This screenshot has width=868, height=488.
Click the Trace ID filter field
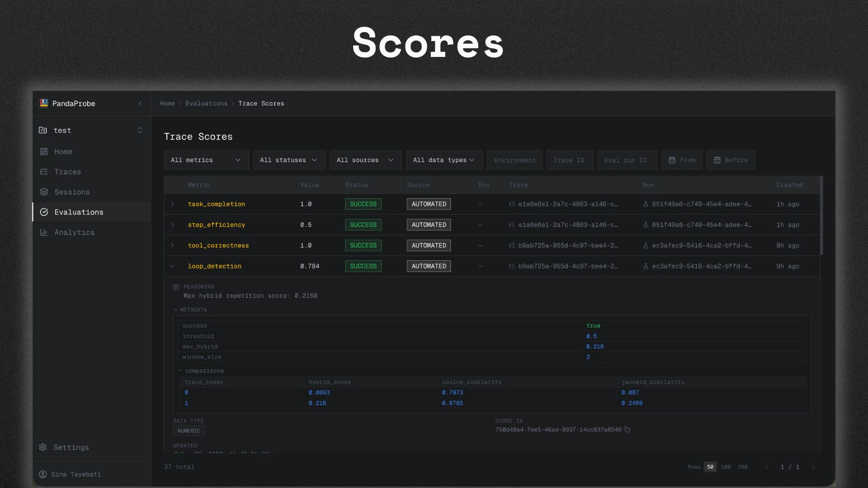pos(569,160)
